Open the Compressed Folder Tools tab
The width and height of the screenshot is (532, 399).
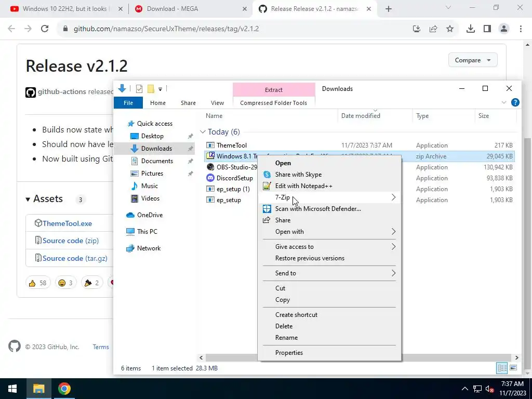coord(273,103)
